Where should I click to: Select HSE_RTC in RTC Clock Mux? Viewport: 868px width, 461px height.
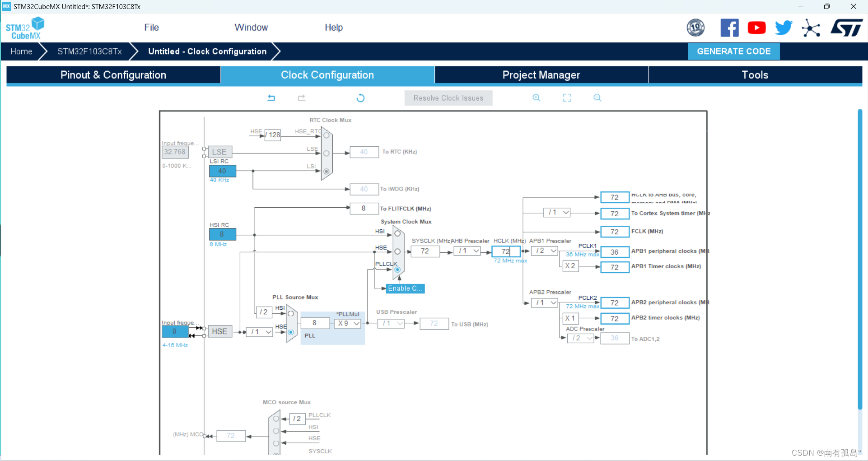326,135
